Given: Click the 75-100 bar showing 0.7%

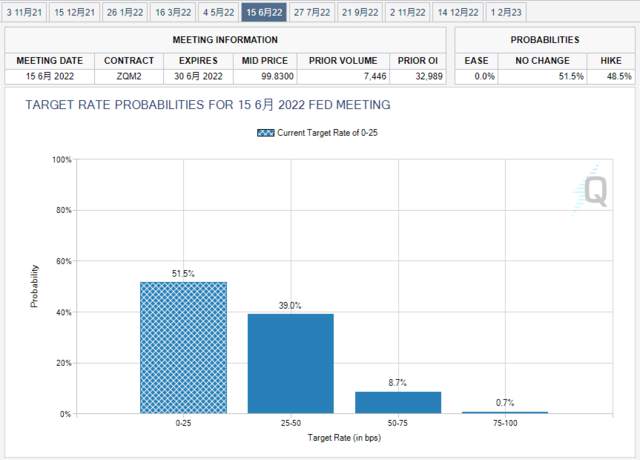Looking at the screenshot, I should coord(505,413).
